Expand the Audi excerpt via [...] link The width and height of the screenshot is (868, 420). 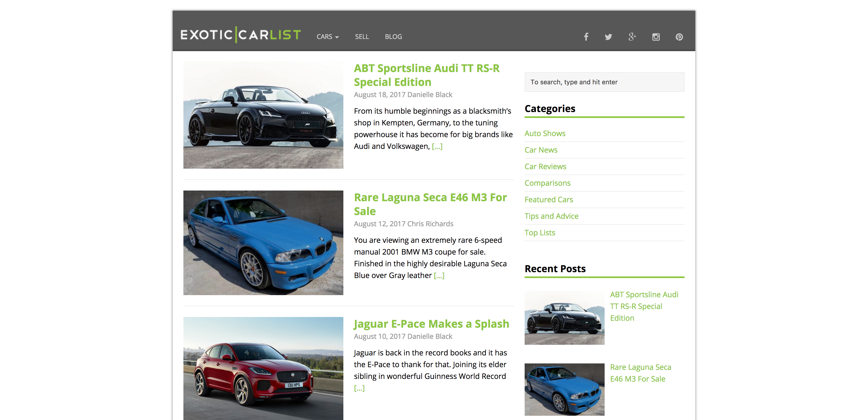click(x=437, y=146)
